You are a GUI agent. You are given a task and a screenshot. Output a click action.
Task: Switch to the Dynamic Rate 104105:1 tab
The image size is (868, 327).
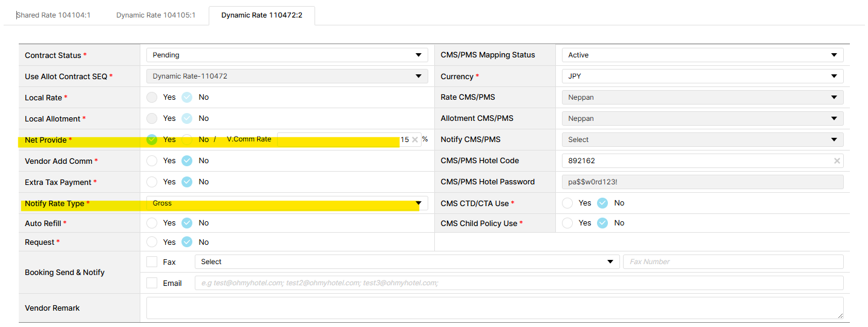pyautogui.click(x=155, y=15)
